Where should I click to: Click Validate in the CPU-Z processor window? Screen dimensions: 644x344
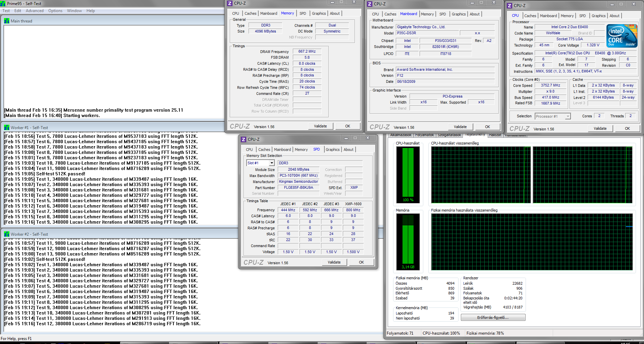[600, 128]
